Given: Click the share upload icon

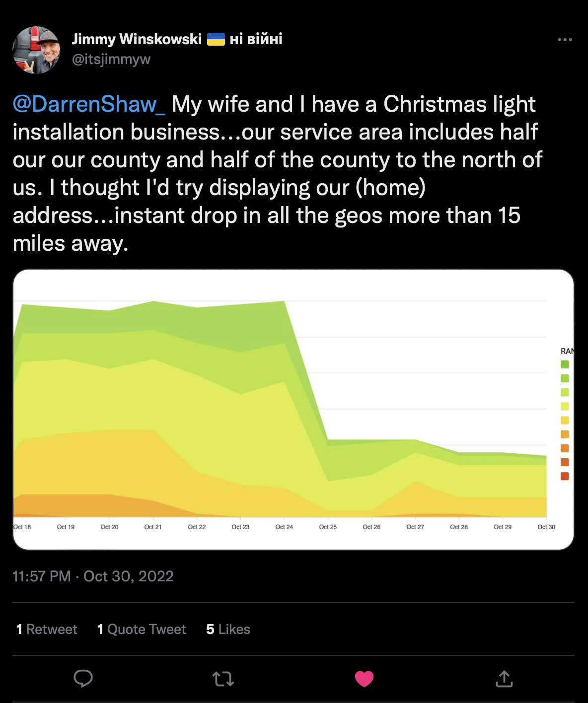Looking at the screenshot, I should 504,679.
